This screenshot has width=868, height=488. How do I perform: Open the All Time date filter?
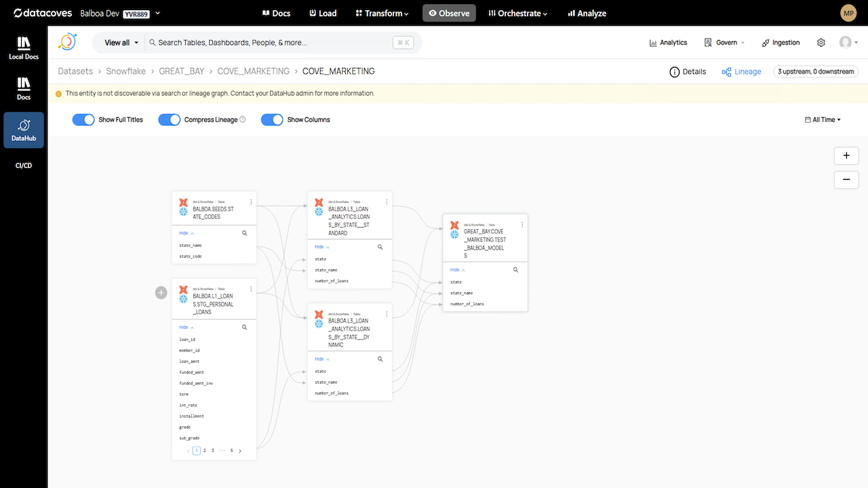click(x=823, y=119)
